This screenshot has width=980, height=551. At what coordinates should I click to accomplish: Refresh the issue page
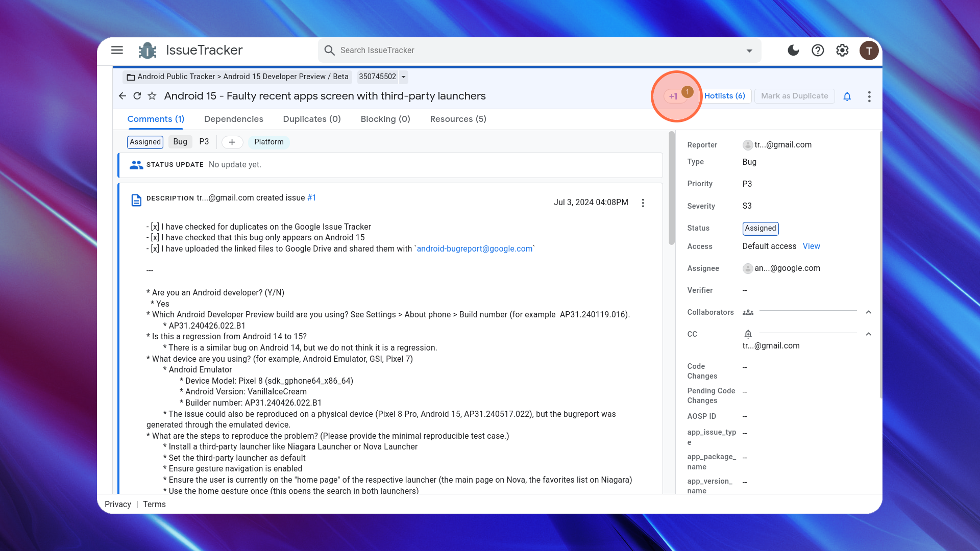pos(137,96)
